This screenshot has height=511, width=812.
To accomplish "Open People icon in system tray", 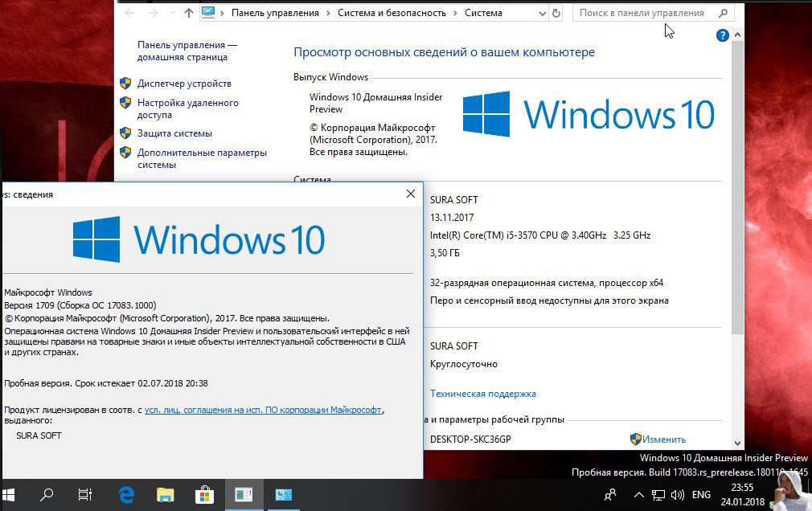I will pyautogui.click(x=610, y=495).
